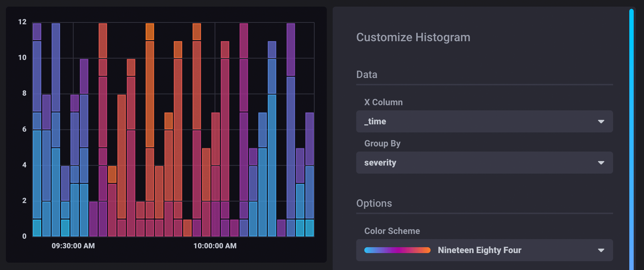Open the X Column dropdown showing _time

point(484,121)
